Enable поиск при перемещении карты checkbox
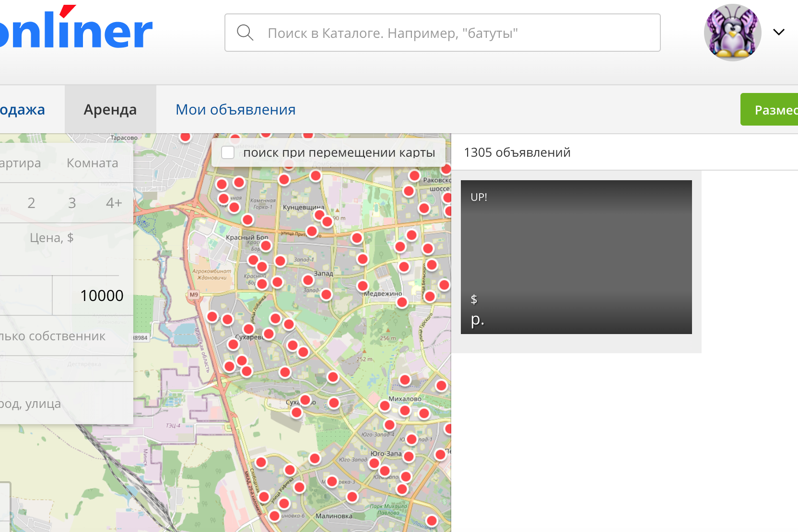 point(228,152)
